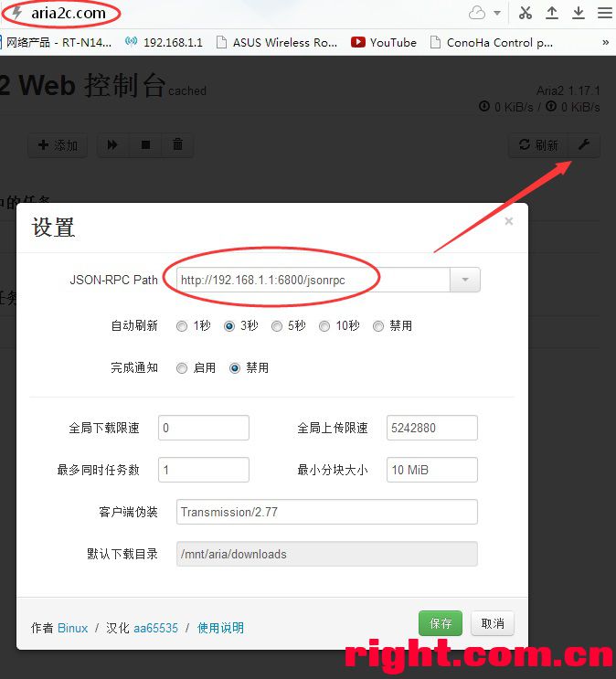Select 1秒 auto-refresh radio option
Screen dimensions: 616x679
(x=182, y=326)
